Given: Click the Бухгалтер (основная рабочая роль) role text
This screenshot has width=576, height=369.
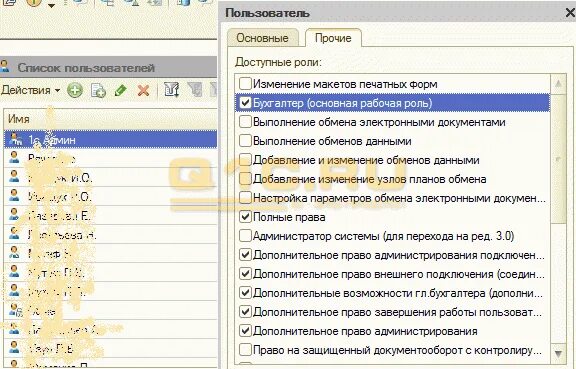Looking at the screenshot, I should (x=342, y=103).
